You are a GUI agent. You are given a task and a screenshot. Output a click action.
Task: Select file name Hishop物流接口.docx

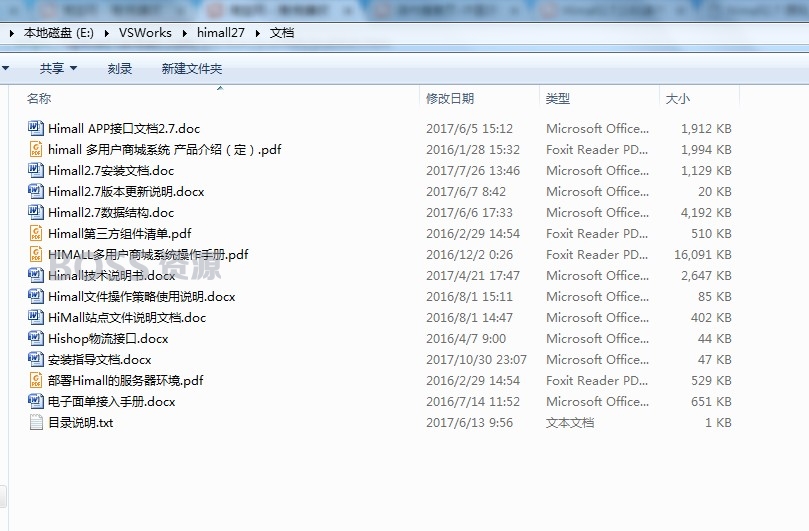pos(108,339)
